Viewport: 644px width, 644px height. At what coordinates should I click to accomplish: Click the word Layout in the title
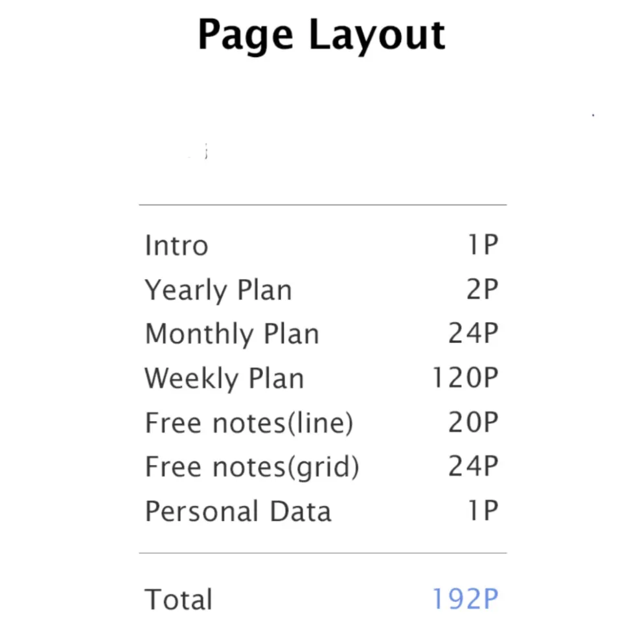[x=377, y=36]
